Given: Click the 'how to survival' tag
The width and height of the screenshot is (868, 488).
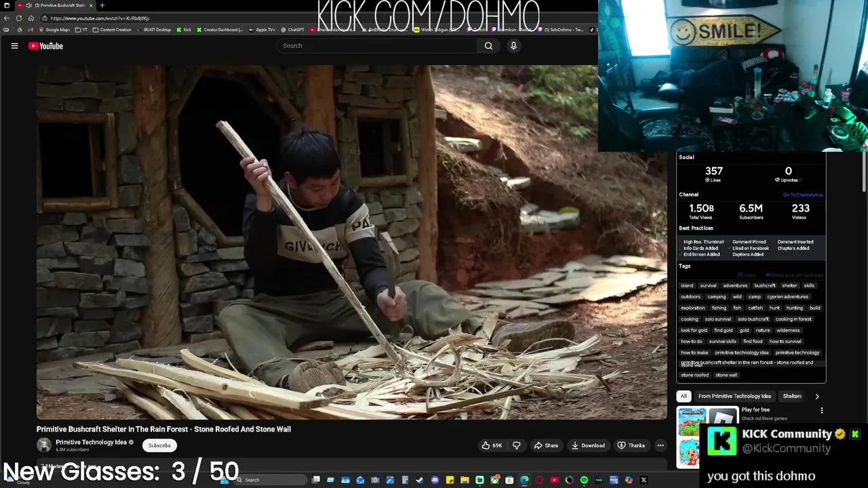Looking at the screenshot, I should click(785, 342).
